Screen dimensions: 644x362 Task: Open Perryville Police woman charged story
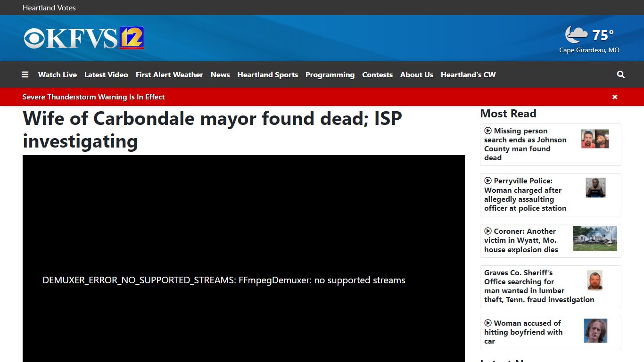coord(525,195)
